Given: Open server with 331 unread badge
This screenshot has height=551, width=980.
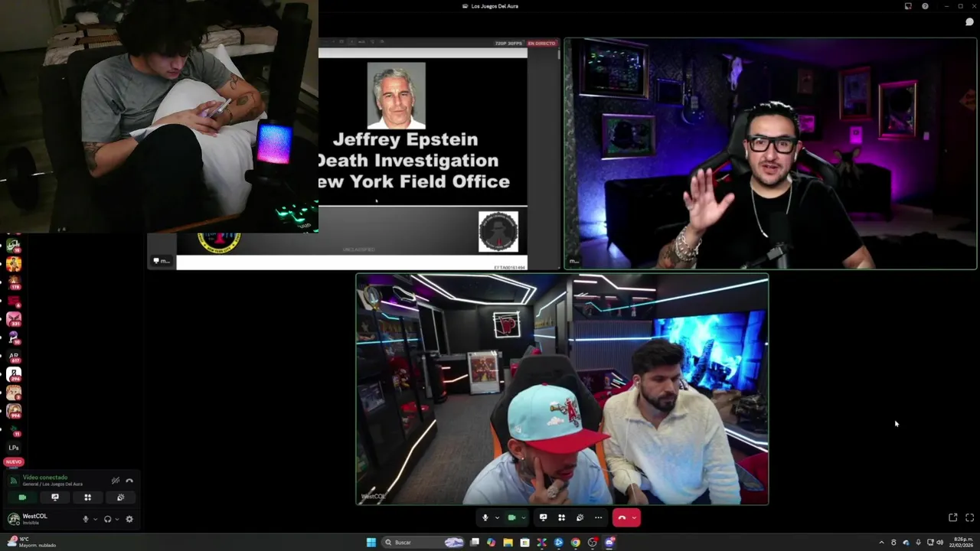Looking at the screenshot, I should [x=14, y=319].
